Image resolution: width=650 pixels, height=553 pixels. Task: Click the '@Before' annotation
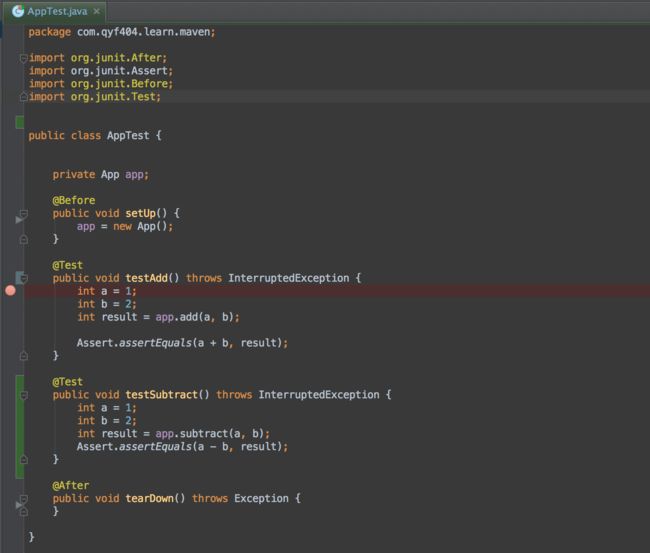[74, 200]
